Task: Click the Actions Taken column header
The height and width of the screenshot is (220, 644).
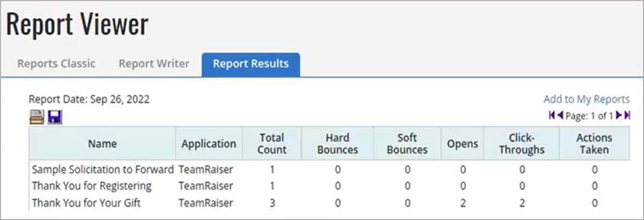Action: pyautogui.click(x=595, y=143)
